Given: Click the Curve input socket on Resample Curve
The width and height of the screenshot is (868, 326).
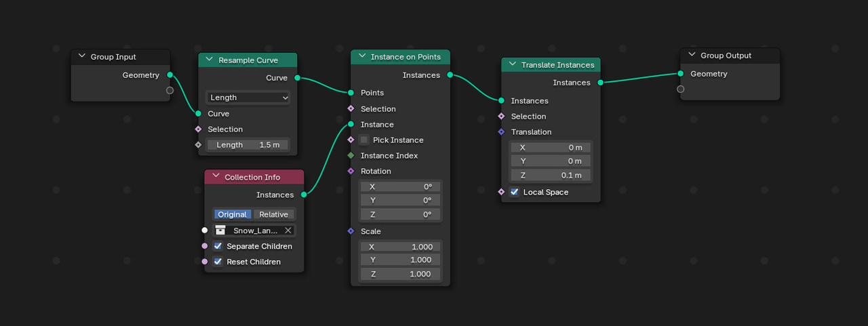Looking at the screenshot, I should click(198, 114).
